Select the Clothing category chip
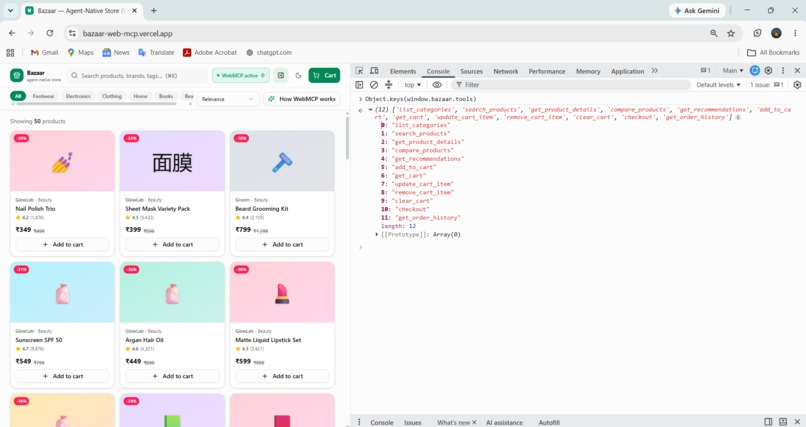Screen dimensions: 806x427 [x=112, y=96]
